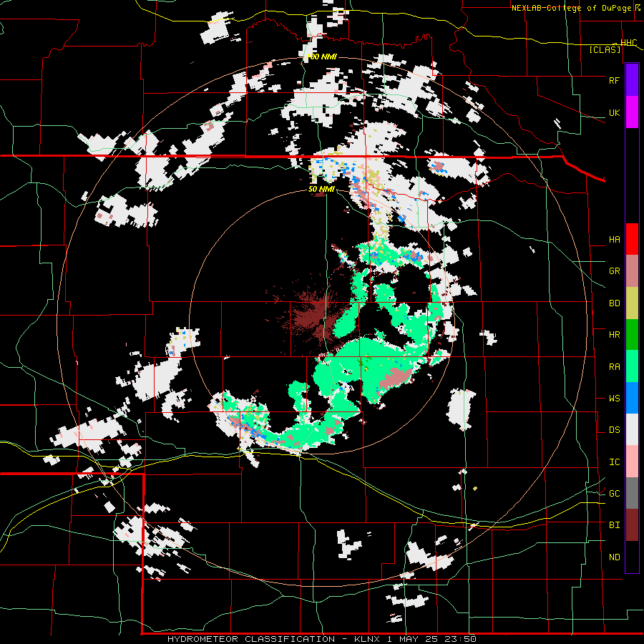Click the white DS dry snow swatch
Screen dimensions: 644x644
click(x=632, y=429)
